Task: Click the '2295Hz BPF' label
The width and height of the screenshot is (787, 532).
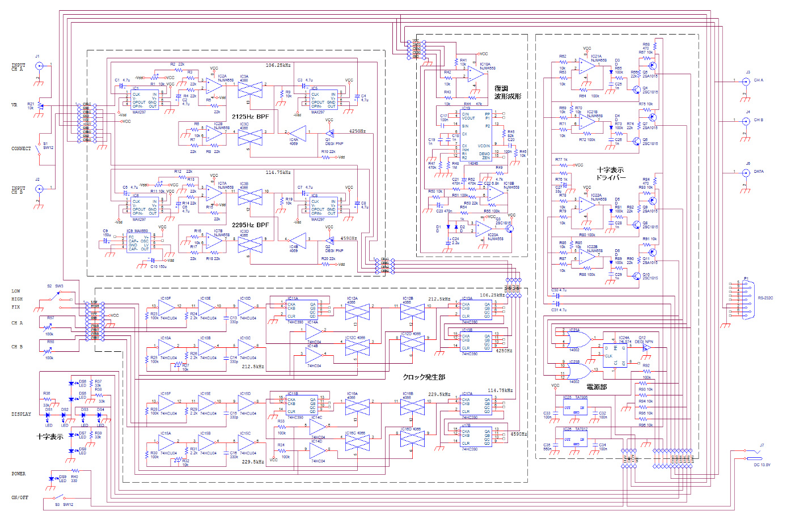Action: coord(250,225)
